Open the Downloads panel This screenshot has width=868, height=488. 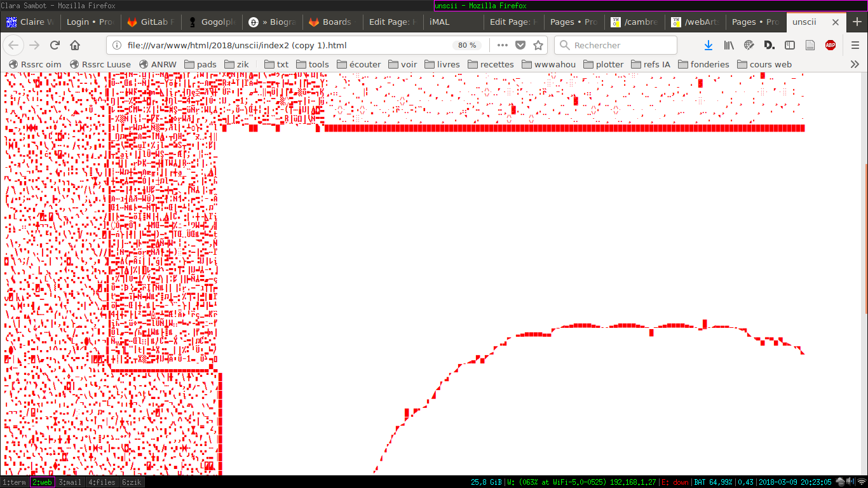coord(709,45)
